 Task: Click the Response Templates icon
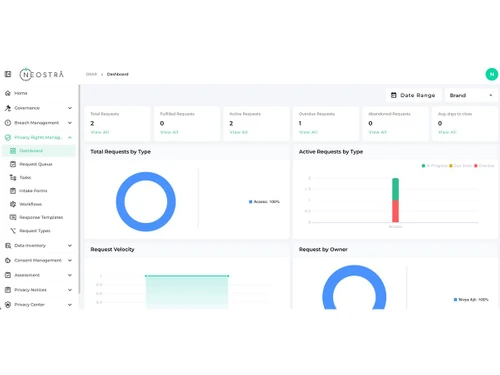click(13, 217)
